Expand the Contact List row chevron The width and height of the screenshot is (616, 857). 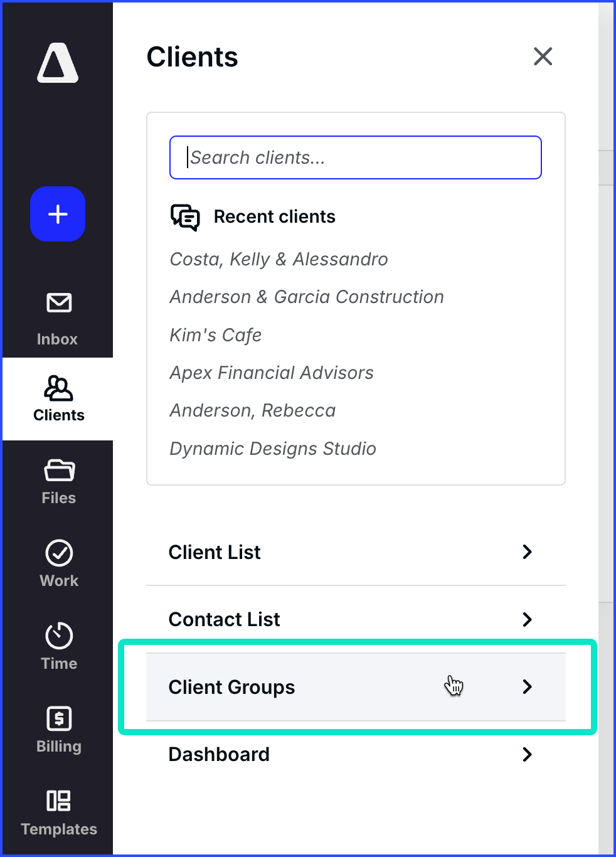[527, 619]
